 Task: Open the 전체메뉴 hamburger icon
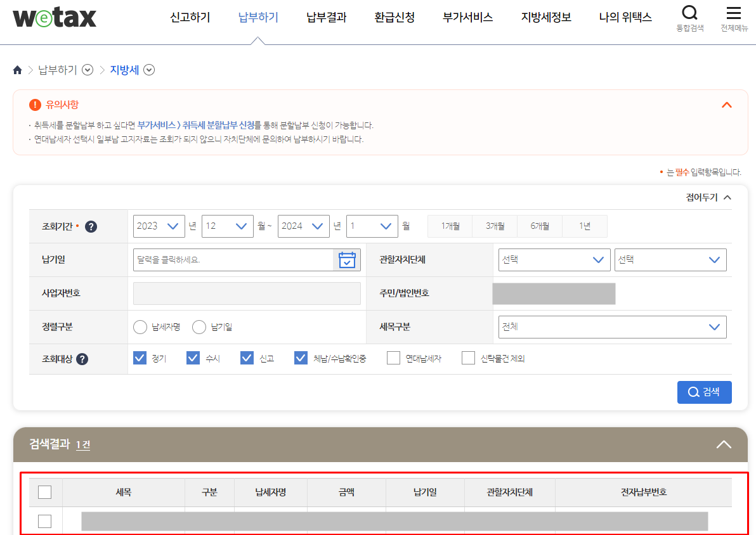coord(734,12)
